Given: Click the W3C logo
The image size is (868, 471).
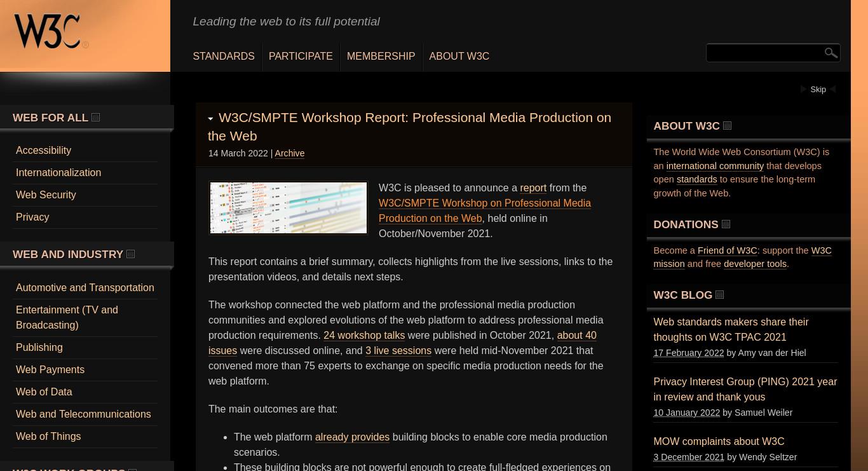Looking at the screenshot, I should click(x=51, y=32).
